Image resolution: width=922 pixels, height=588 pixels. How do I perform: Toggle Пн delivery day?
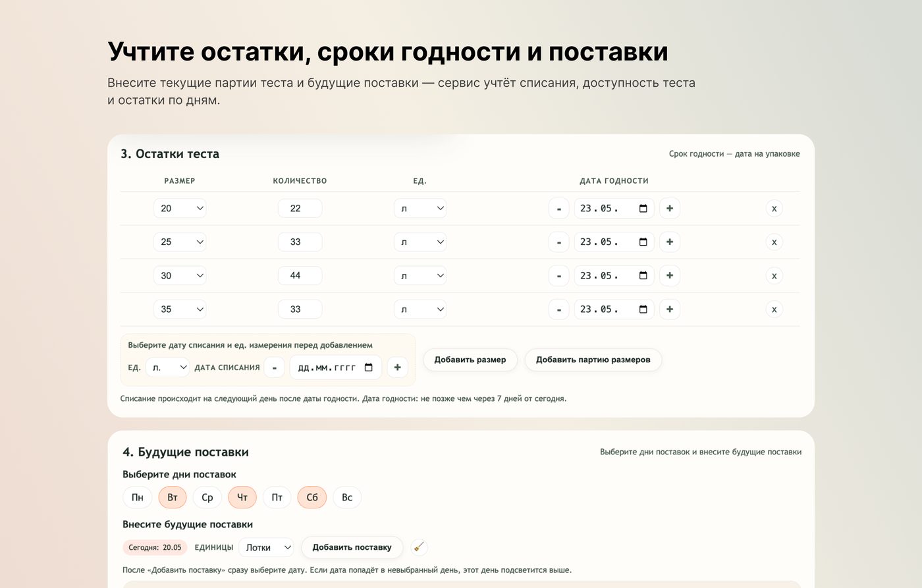pyautogui.click(x=138, y=497)
